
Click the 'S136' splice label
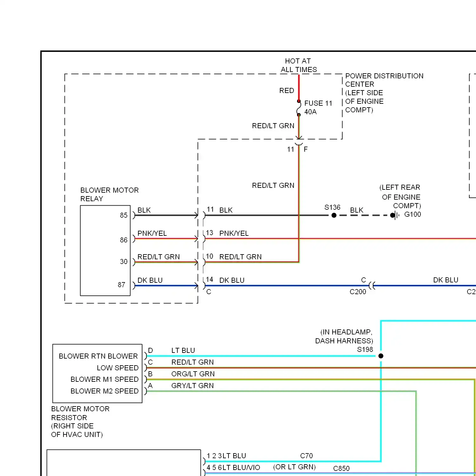coord(332,207)
